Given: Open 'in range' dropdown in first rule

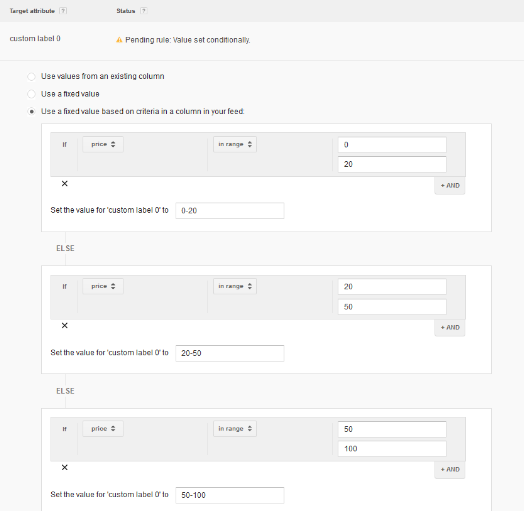Looking at the screenshot, I should coord(235,144).
